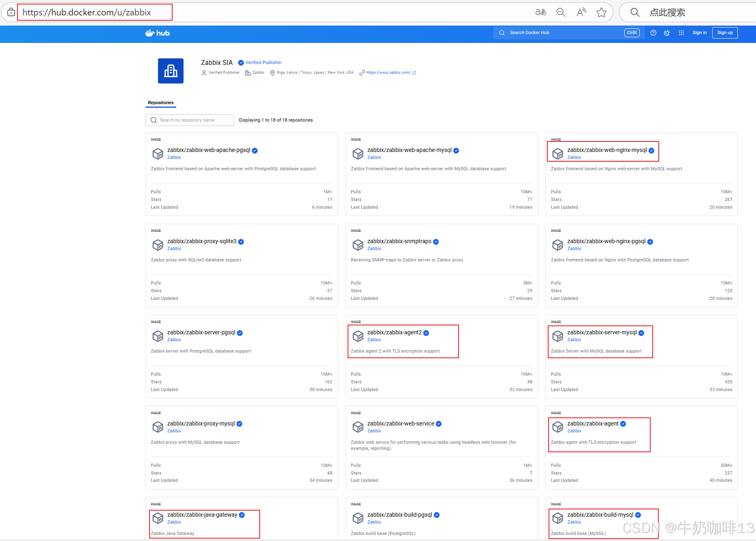Click Zabbix publisher link under zabbix-java-gateway
756x541 pixels.
(174, 522)
